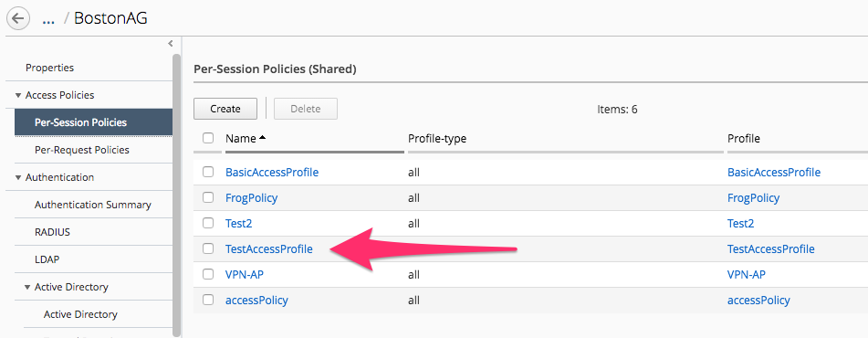Toggle the select-all checkbox in header
Screen dimensions: 868x338
[208, 138]
